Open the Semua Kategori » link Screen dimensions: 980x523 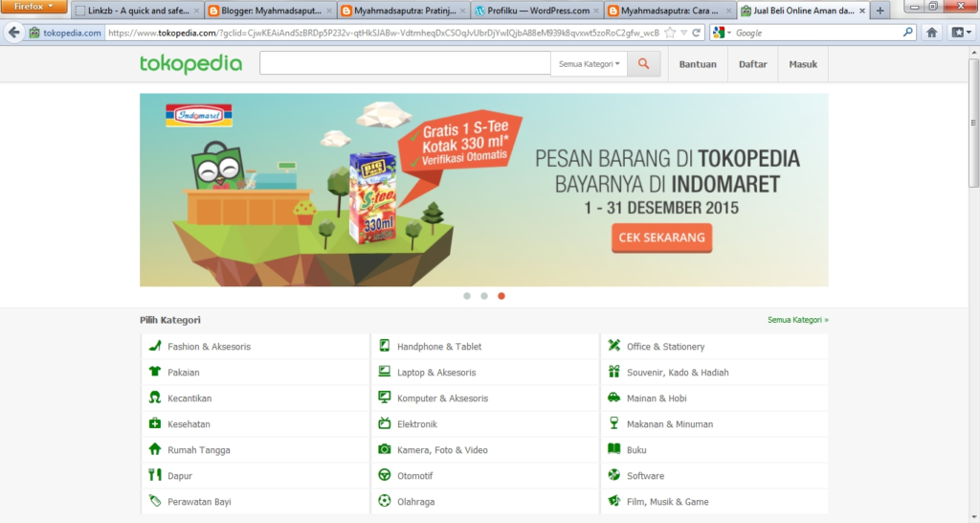click(x=797, y=320)
